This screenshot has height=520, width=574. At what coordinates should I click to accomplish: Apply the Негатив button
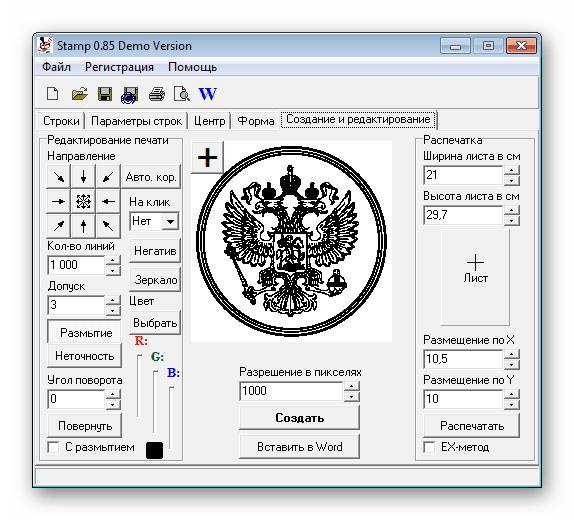[155, 251]
